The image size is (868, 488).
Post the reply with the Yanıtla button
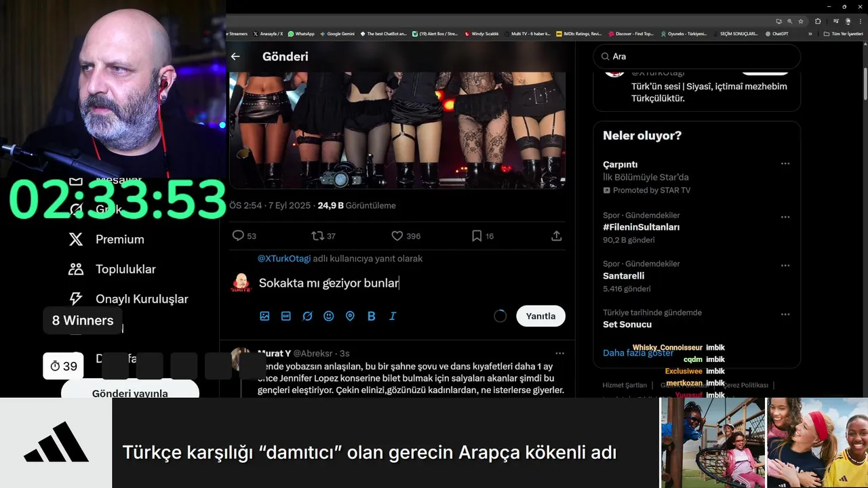coord(540,316)
